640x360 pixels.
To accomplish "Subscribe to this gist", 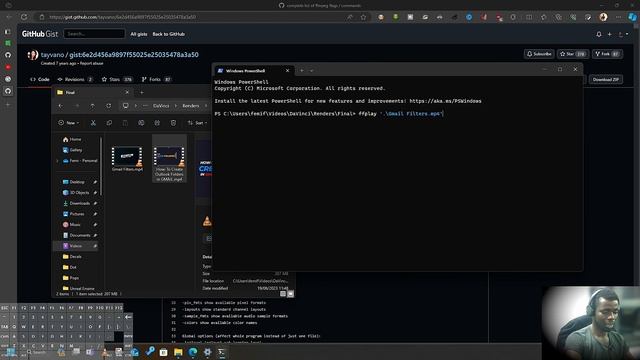I will click(539, 54).
